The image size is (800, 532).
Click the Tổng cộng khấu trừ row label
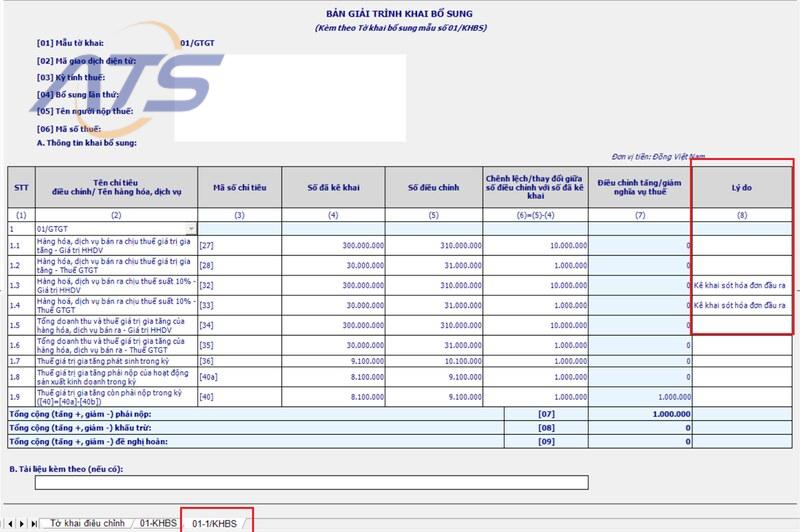click(x=80, y=428)
